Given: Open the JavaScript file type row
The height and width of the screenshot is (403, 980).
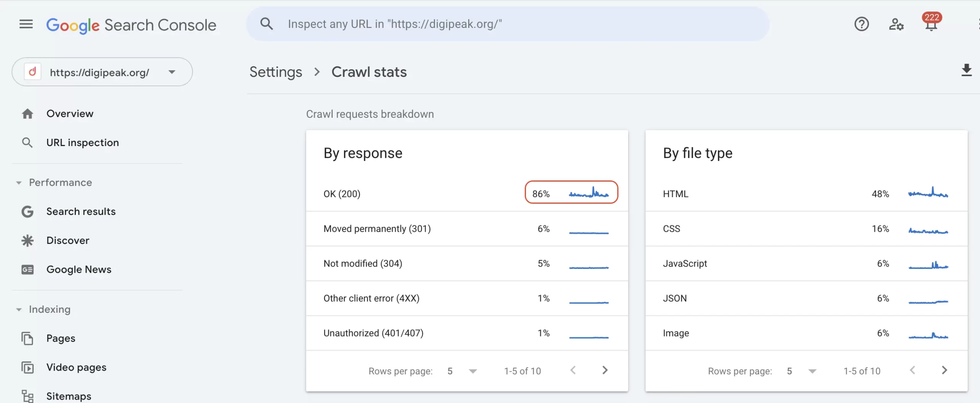Looking at the screenshot, I should [x=806, y=263].
